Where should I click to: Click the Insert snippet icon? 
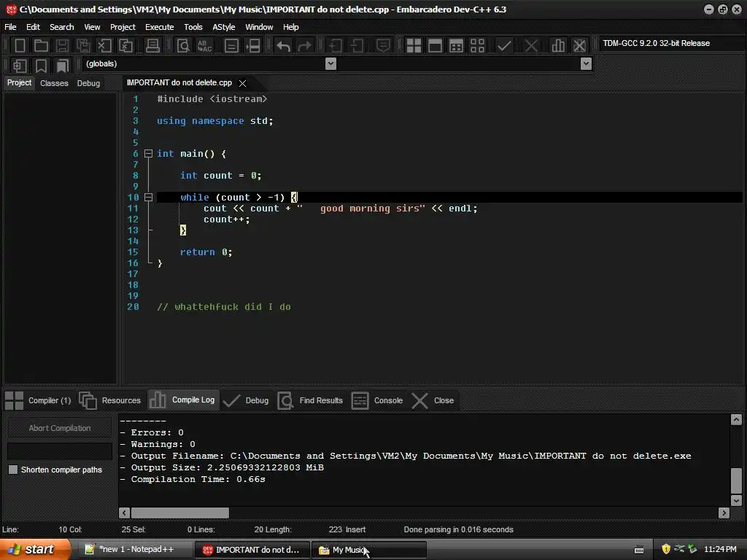(x=20, y=65)
